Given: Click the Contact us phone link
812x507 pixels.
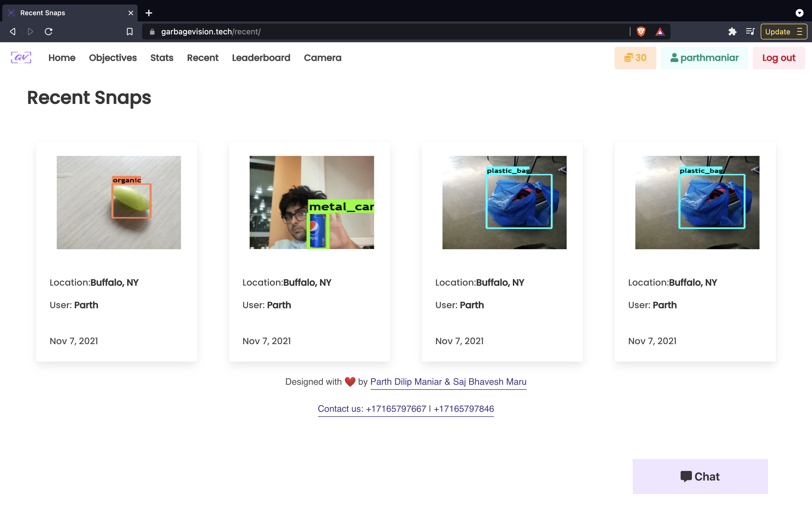Looking at the screenshot, I should pos(406,409).
